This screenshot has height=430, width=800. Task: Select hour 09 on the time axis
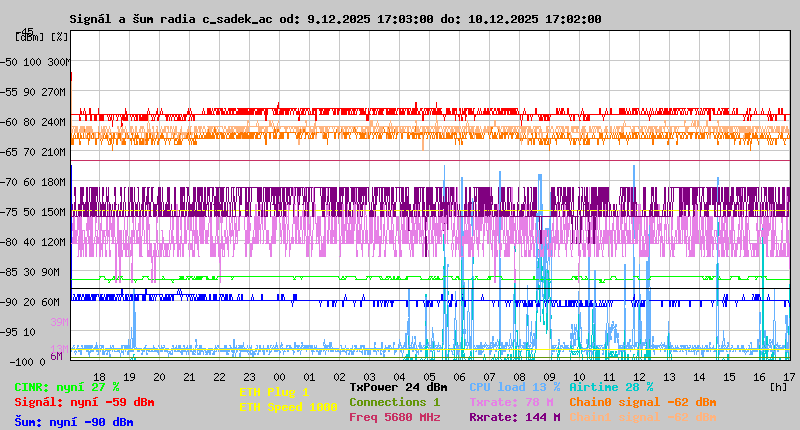pos(549,377)
